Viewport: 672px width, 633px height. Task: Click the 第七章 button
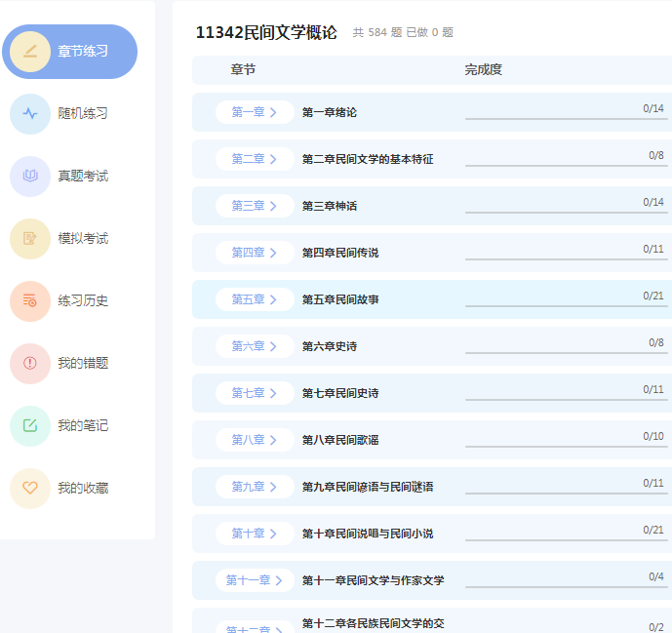coord(255,393)
